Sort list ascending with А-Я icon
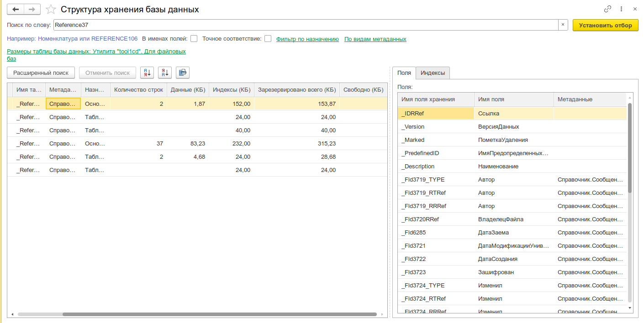 [147, 73]
